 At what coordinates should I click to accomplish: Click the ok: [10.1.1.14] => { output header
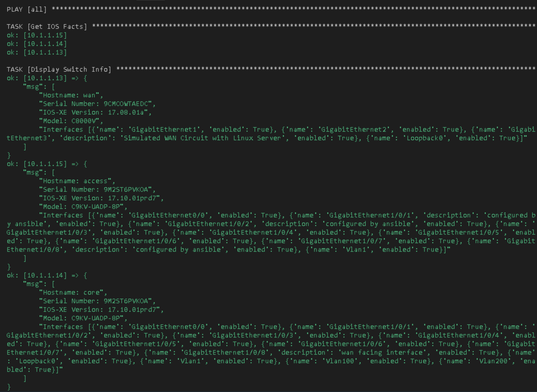tap(47, 275)
